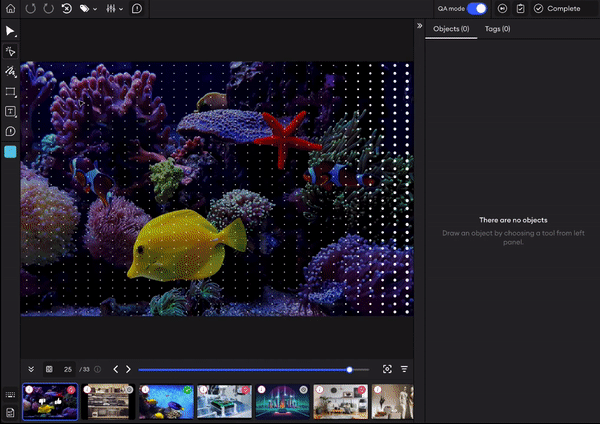Collapse the thumbnail strip
Image resolution: width=600 pixels, height=424 pixels.
[x=30, y=369]
